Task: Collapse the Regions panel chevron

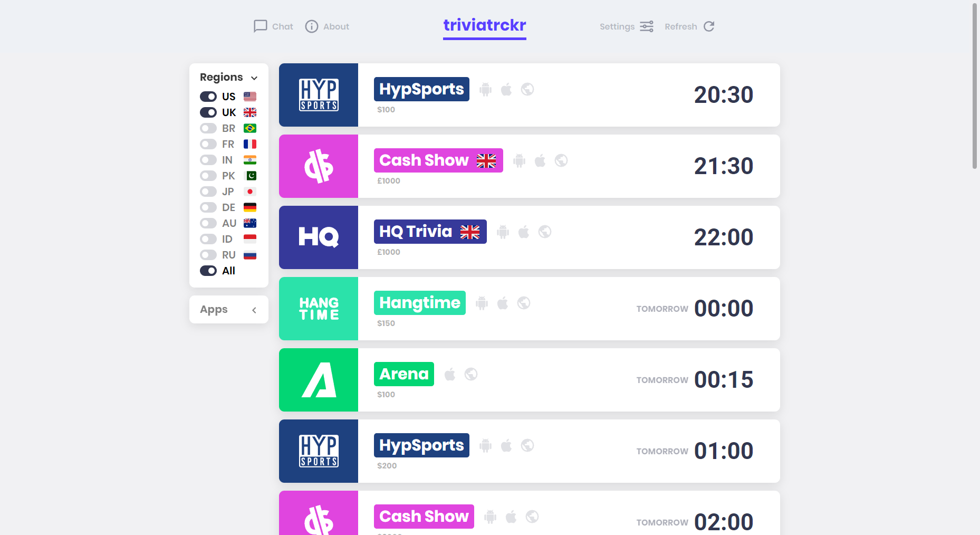Action: point(255,78)
